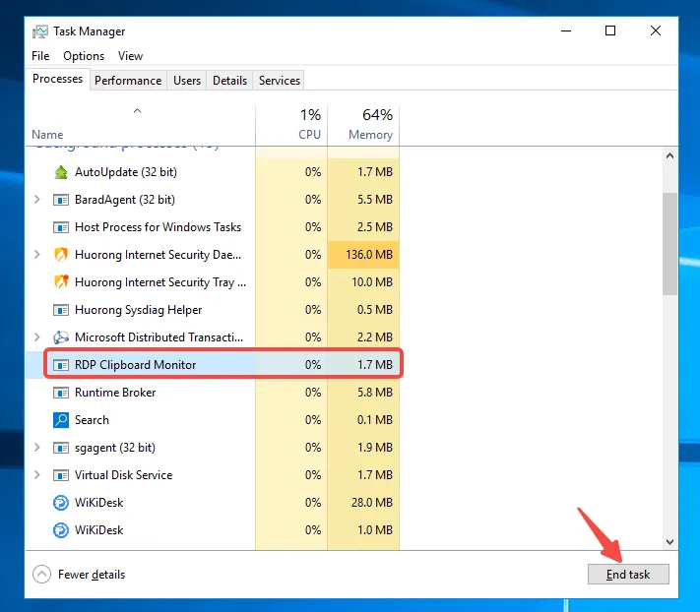700x612 pixels.
Task: Click the vertical scrollbar thumb
Action: tap(669, 244)
